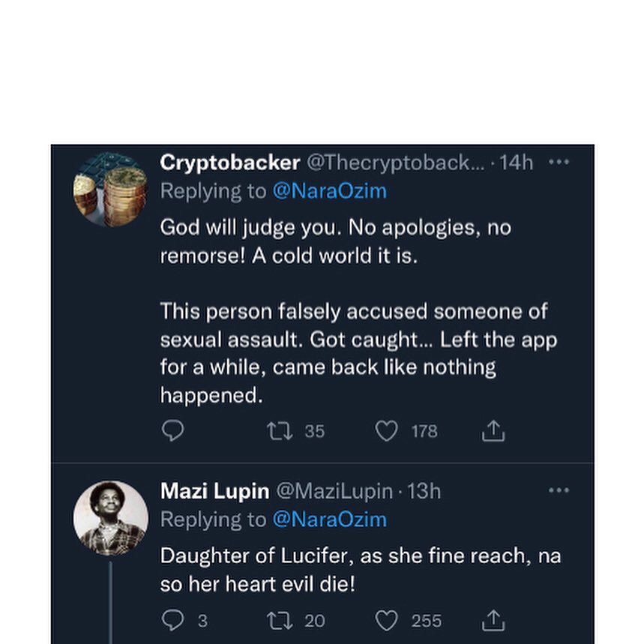
Task: Reply to Cryptobacker's tweet
Action: [x=173, y=431]
